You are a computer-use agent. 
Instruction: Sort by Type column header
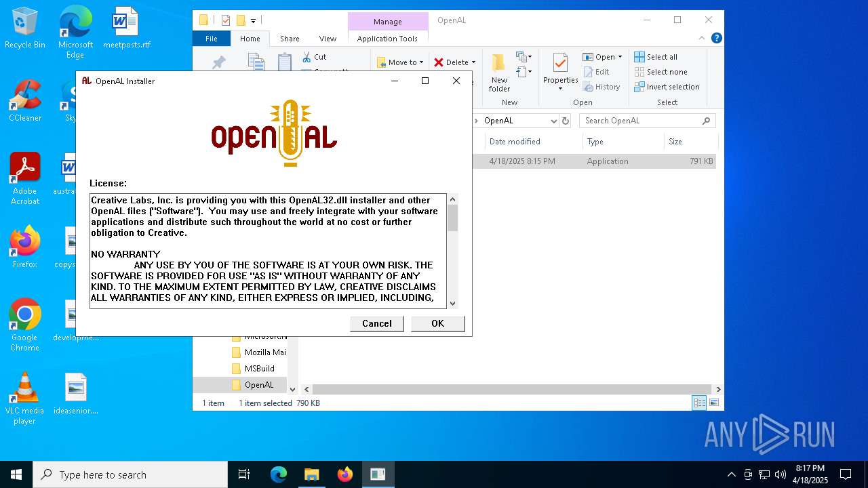coord(623,142)
